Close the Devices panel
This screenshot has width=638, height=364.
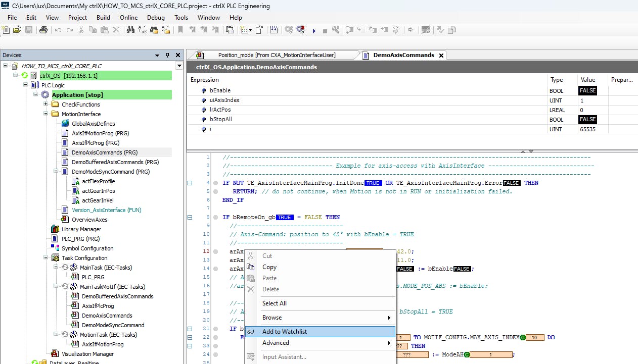click(178, 55)
